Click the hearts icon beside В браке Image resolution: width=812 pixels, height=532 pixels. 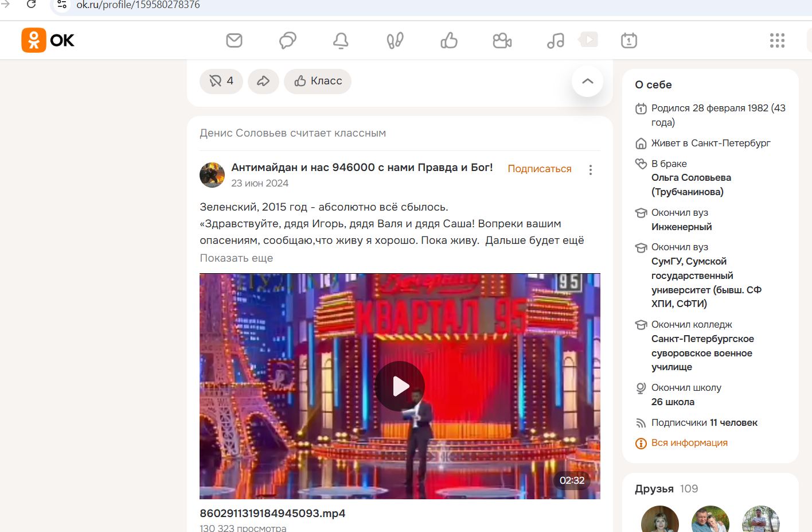pyautogui.click(x=641, y=164)
